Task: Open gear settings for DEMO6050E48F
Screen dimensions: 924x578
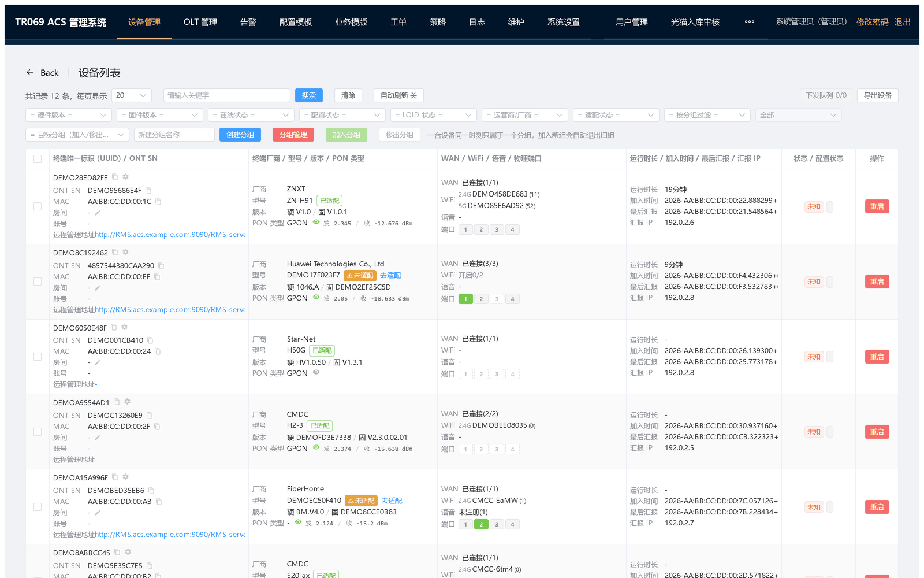Action: click(124, 327)
